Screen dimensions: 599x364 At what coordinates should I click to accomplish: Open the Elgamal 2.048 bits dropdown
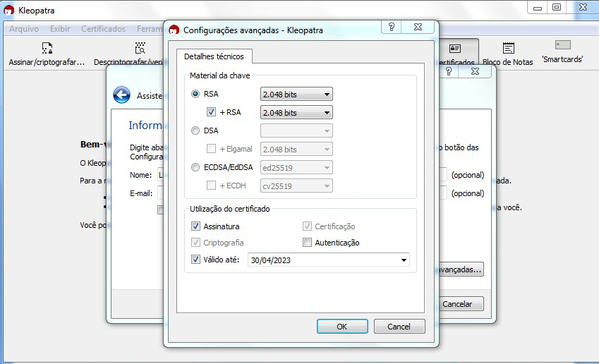(x=296, y=150)
